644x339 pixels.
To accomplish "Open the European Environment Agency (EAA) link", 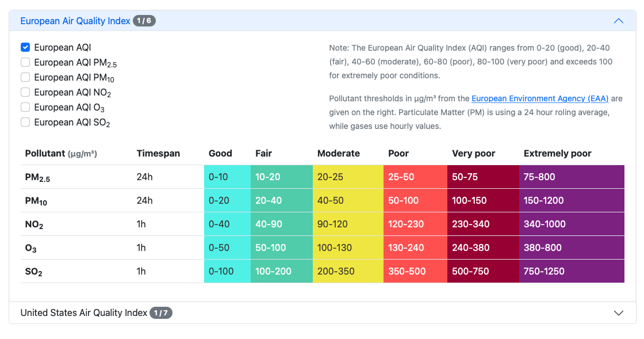I will 540,98.
